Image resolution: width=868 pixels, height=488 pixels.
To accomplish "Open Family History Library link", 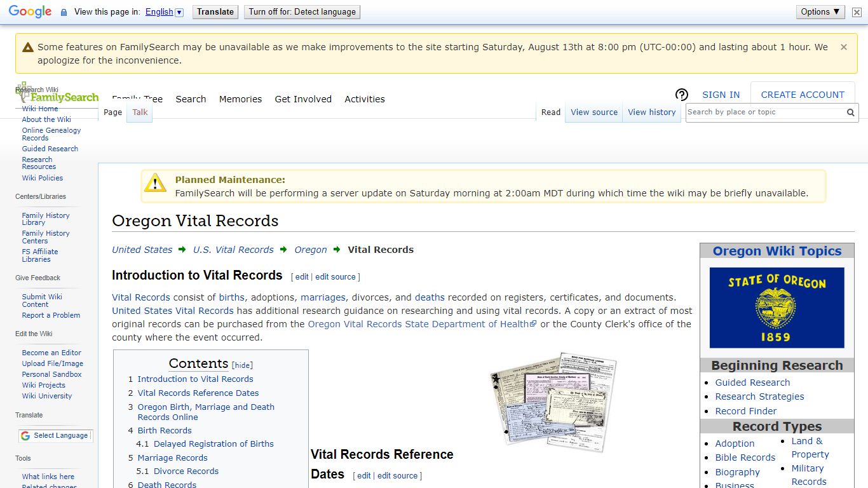I will (46, 219).
